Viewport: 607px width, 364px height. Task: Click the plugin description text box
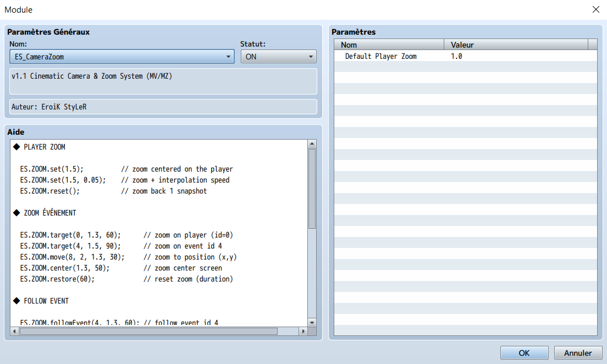click(x=163, y=81)
